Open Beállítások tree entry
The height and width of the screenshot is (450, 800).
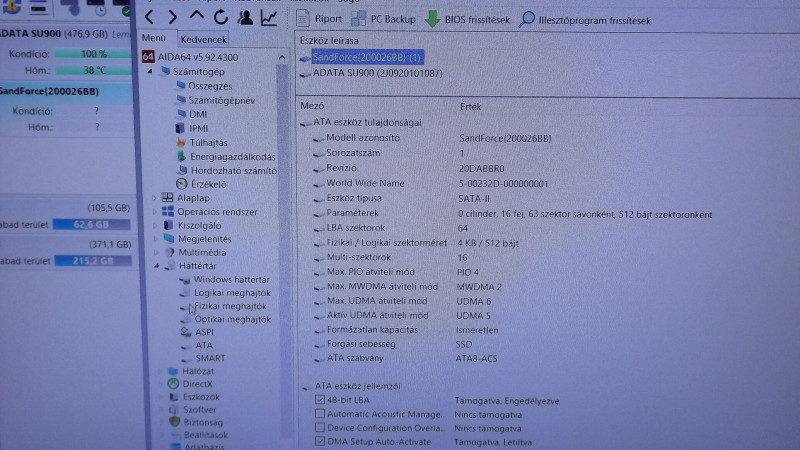click(x=206, y=435)
